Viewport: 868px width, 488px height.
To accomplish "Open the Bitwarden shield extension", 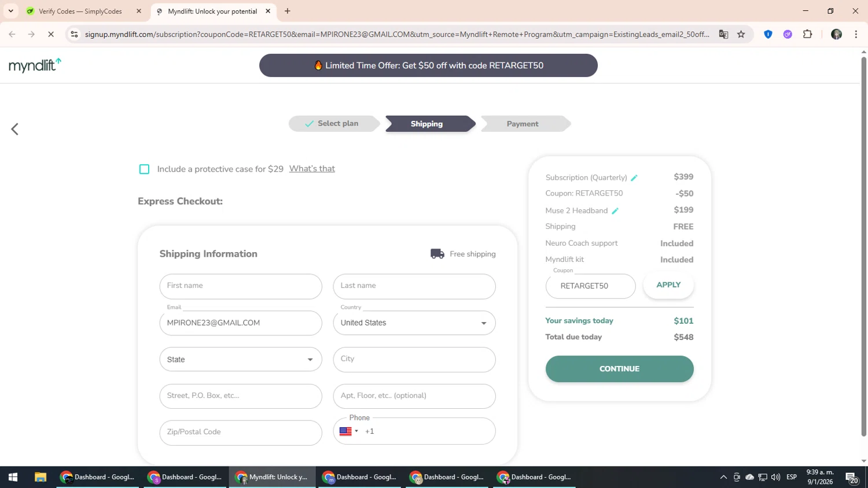I will tap(768, 34).
